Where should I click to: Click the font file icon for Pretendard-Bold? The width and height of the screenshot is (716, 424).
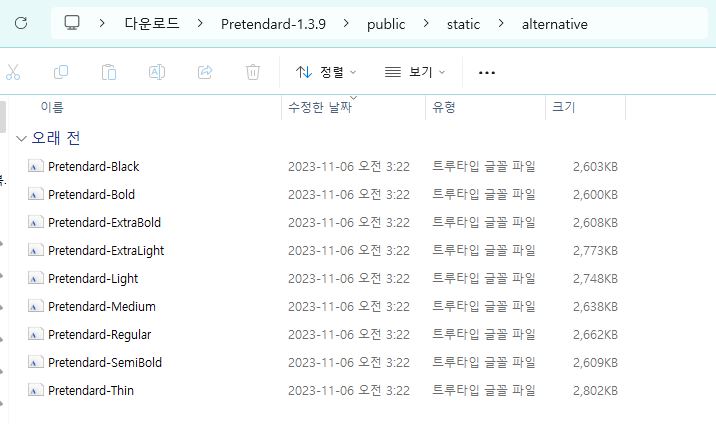pyautogui.click(x=36, y=194)
